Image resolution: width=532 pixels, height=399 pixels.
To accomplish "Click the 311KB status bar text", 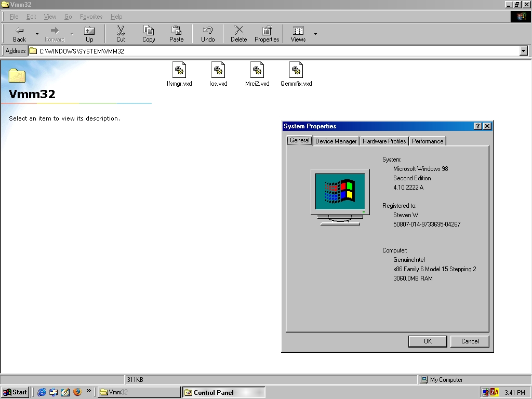I will (x=135, y=380).
